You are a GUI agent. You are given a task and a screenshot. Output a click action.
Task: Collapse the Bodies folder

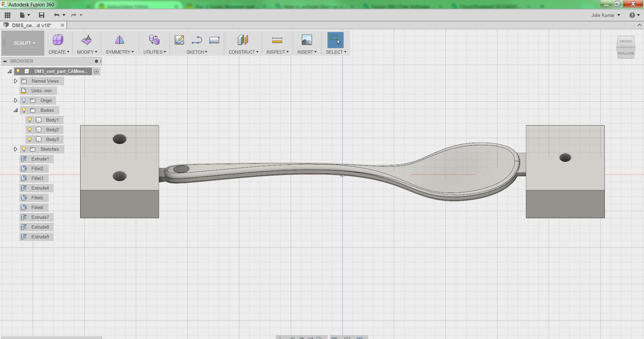pos(15,110)
